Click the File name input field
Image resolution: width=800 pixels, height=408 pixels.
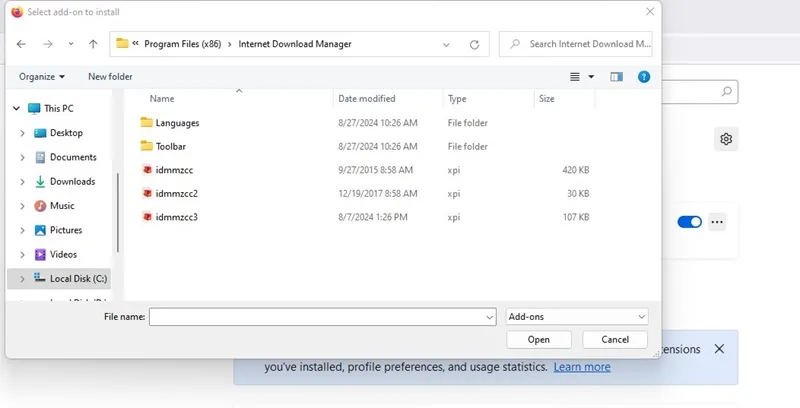click(x=322, y=317)
